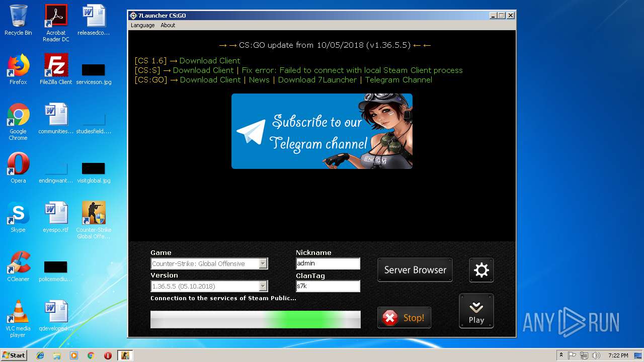Viewport: 644px width, 362px height.
Task: Click the volume speaker tray icon
Action: point(596,355)
